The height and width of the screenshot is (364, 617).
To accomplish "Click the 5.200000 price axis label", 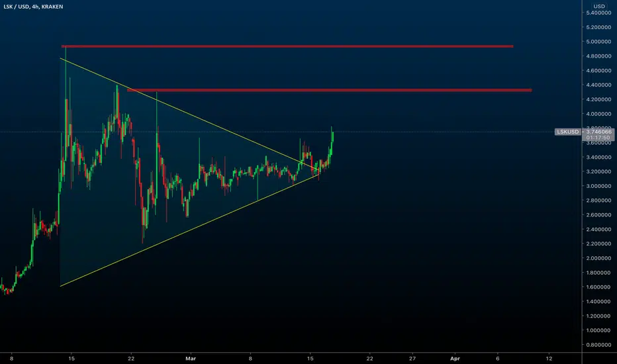I will (598, 28).
